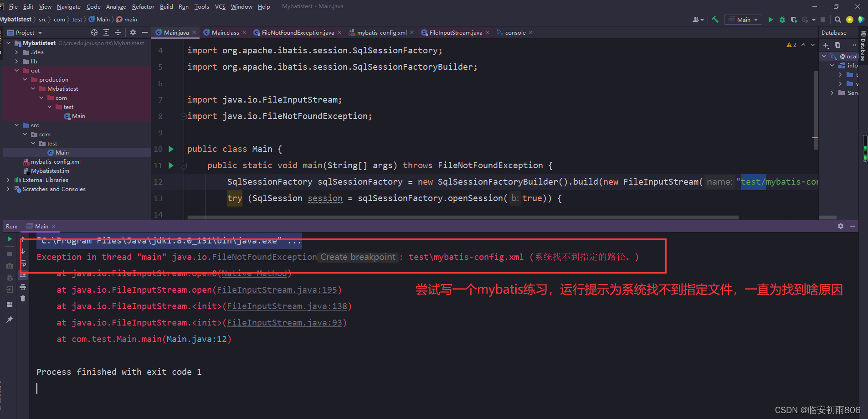Image resolution: width=868 pixels, height=419 pixels.
Task: Go to next highlighted error arrow
Action: 812,45
